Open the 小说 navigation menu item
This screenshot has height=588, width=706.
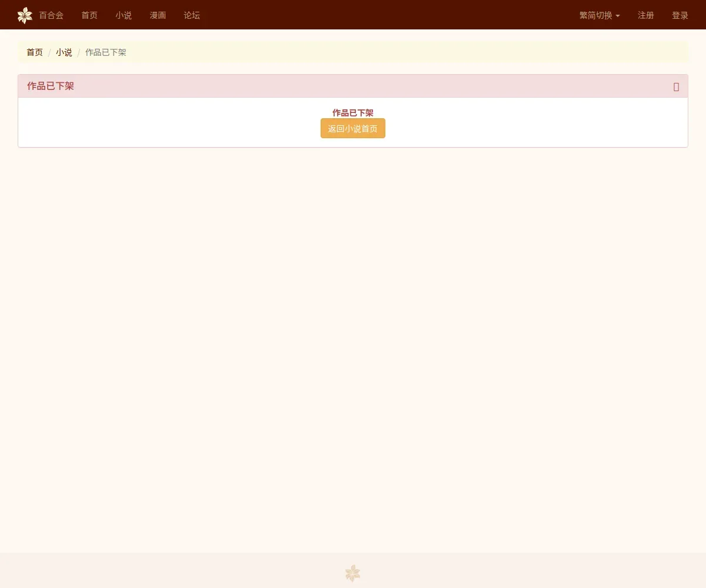[x=124, y=15]
